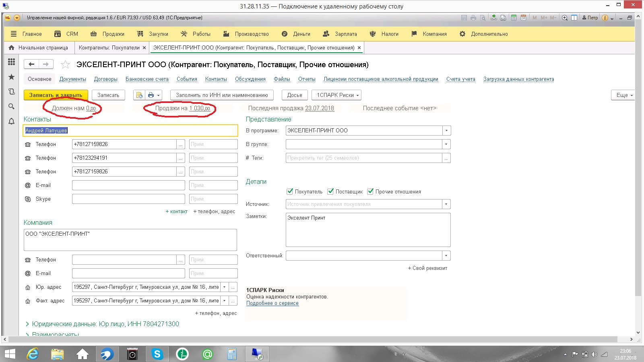Navigate back with the left arrow button
644x362 pixels.
click(31, 64)
